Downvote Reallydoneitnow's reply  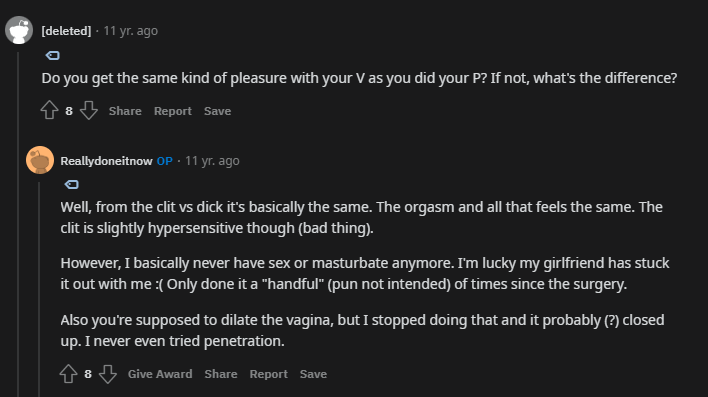108,374
